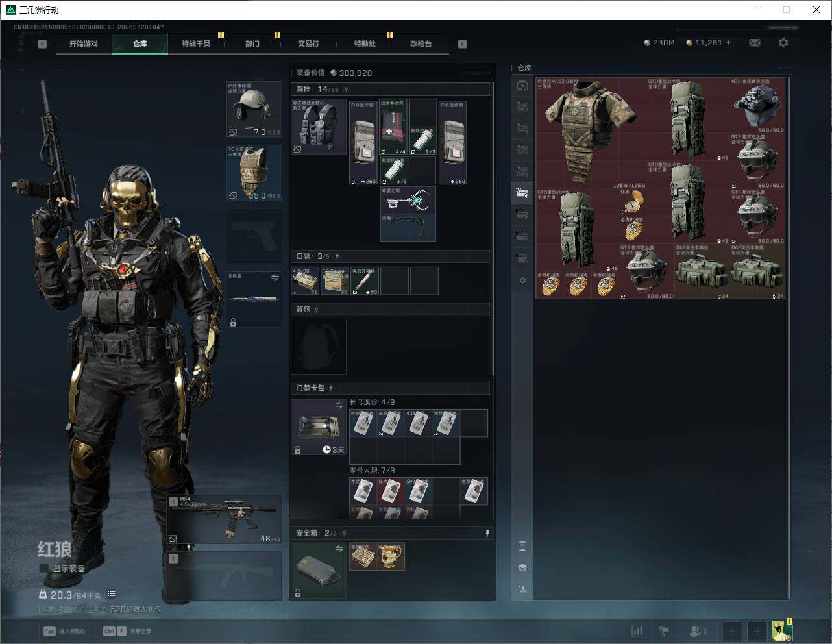Select the H70 night-vision helmet in warehouse
Image resolution: width=832 pixels, height=644 pixels.
click(757, 106)
